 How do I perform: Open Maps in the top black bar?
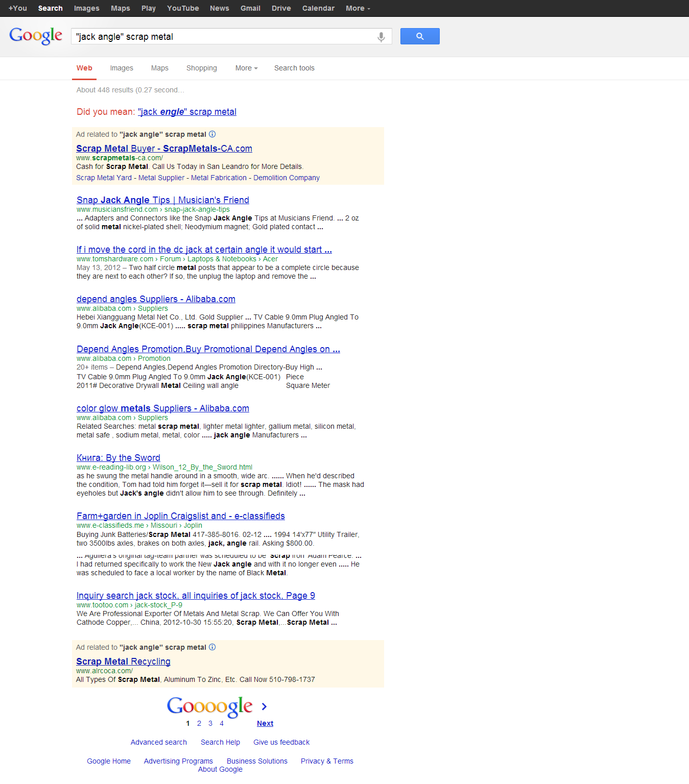tap(121, 8)
